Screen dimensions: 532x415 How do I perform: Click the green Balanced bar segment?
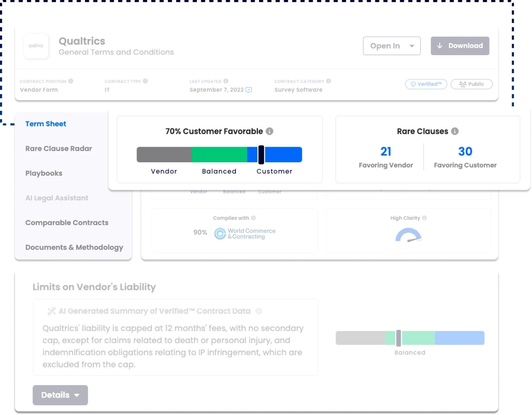219,155
